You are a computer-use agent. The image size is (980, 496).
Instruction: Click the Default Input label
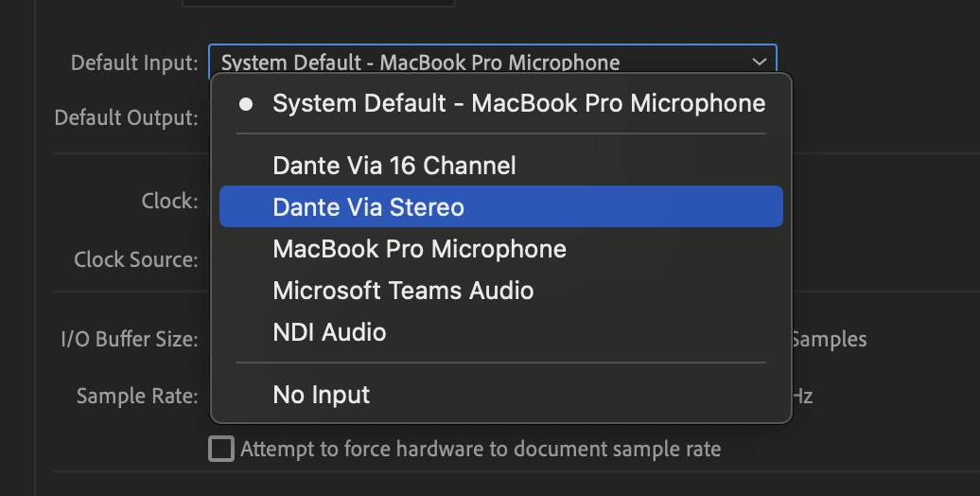point(134,63)
